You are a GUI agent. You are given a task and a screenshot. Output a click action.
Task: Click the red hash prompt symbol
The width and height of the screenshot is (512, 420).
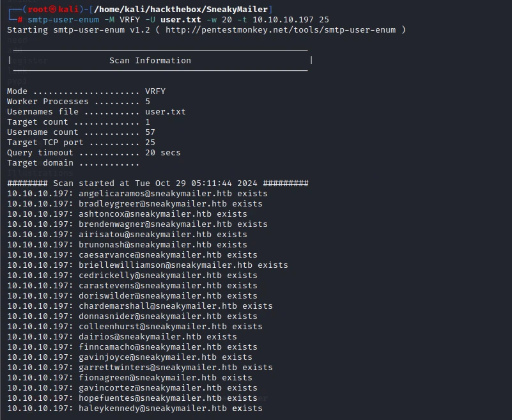point(20,20)
